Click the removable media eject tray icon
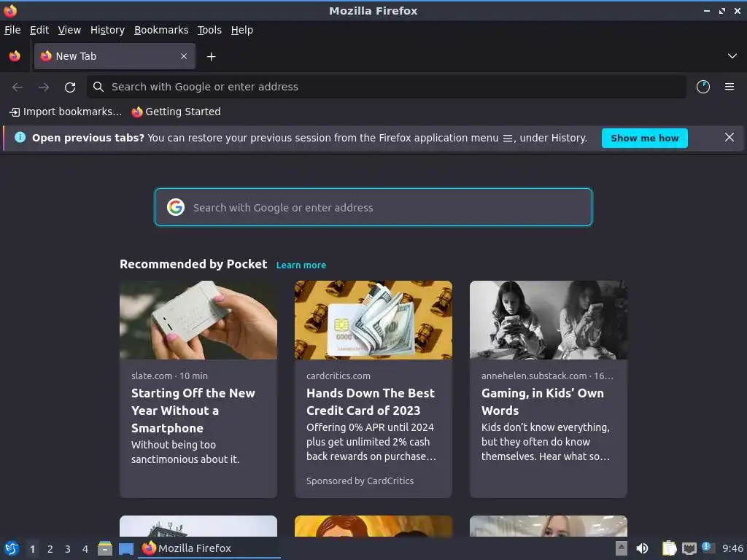 click(622, 548)
